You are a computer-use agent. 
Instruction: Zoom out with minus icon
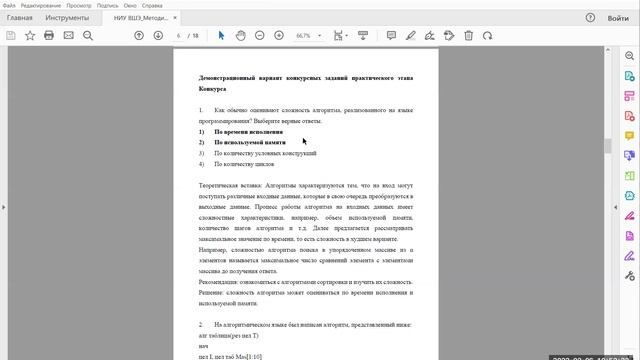[x=260, y=36]
